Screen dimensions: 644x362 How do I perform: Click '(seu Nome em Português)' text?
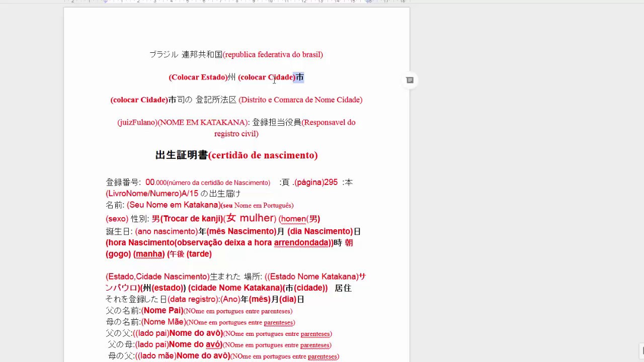pos(257,206)
